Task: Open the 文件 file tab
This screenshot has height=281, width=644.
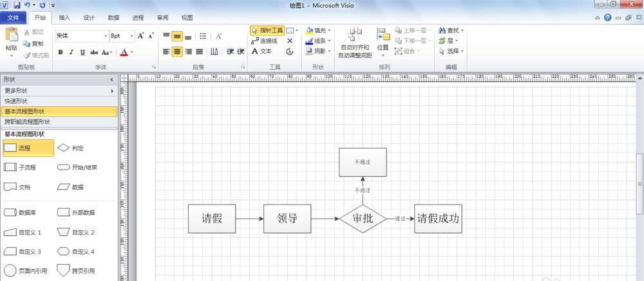Action: coord(13,17)
